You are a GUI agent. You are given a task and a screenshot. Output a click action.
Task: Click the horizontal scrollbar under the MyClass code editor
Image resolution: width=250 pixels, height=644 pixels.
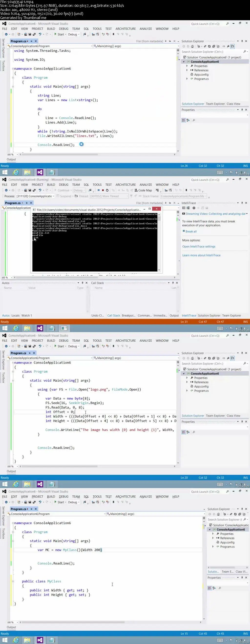pyautogui.click(x=110, y=622)
